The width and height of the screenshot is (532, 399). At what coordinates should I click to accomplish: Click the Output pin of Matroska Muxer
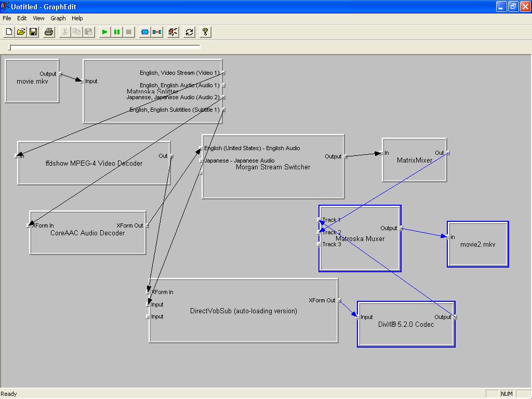click(x=402, y=229)
